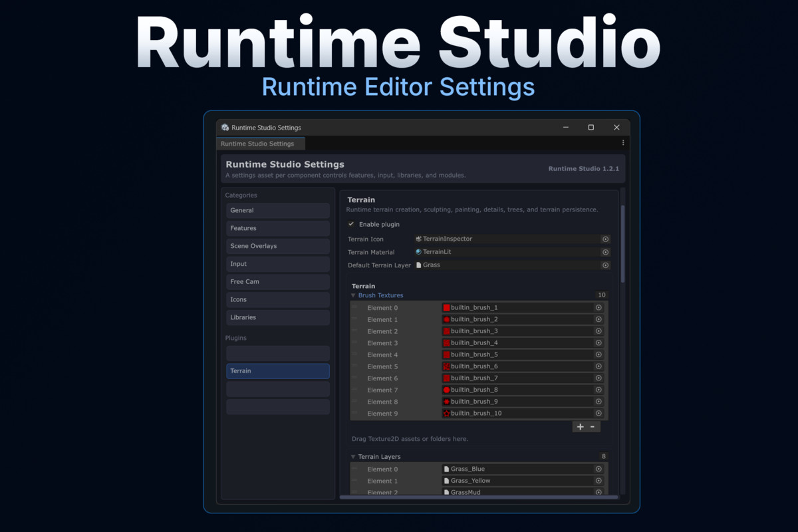Viewport: 798px width, 532px height.
Task: Open object picker for Grass_Yellow layer
Action: (598, 481)
